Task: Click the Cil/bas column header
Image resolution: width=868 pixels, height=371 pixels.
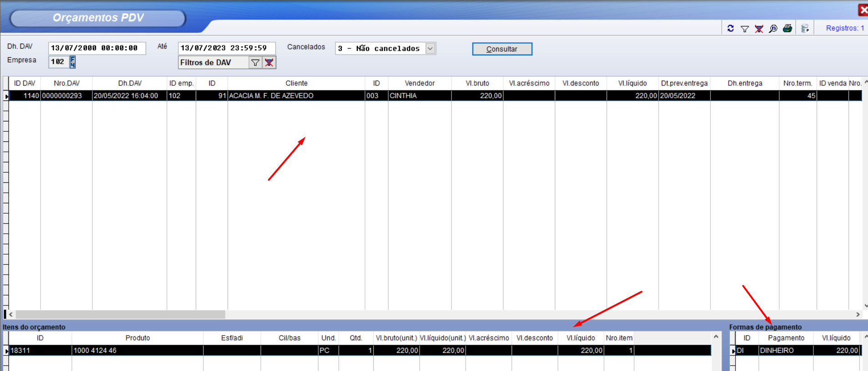Action: click(289, 338)
